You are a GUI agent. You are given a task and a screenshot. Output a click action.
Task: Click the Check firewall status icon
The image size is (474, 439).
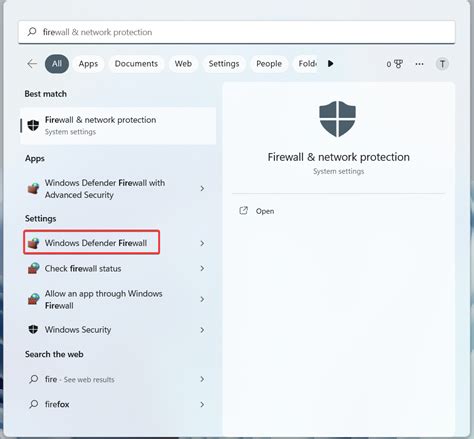click(33, 268)
